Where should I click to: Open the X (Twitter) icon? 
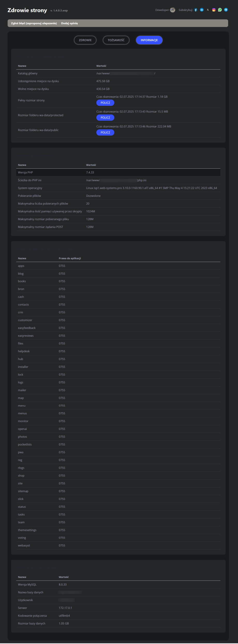coord(208,10)
